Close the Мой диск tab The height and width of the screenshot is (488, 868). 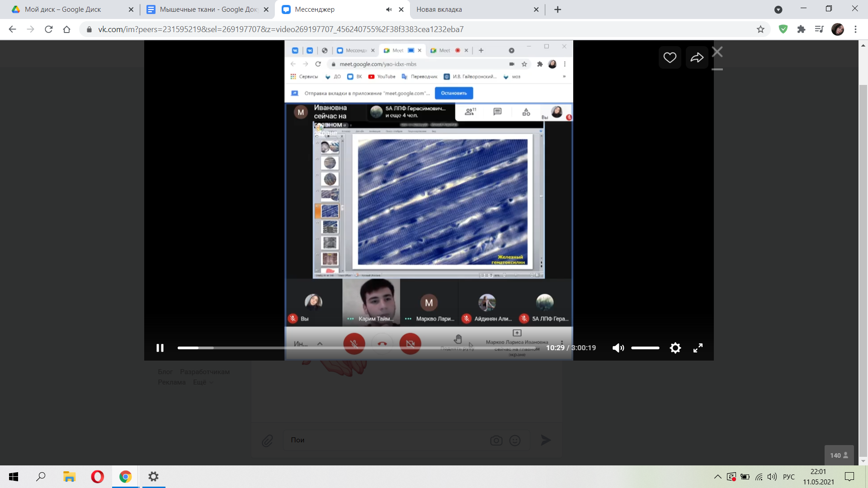coord(131,9)
